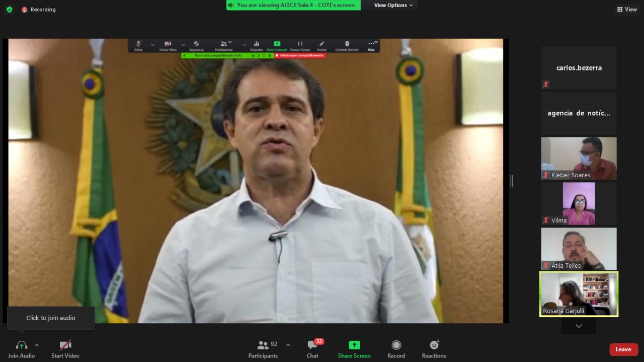Toggle Join Audio in the toolbar
The image size is (644, 362).
pyautogui.click(x=21, y=349)
